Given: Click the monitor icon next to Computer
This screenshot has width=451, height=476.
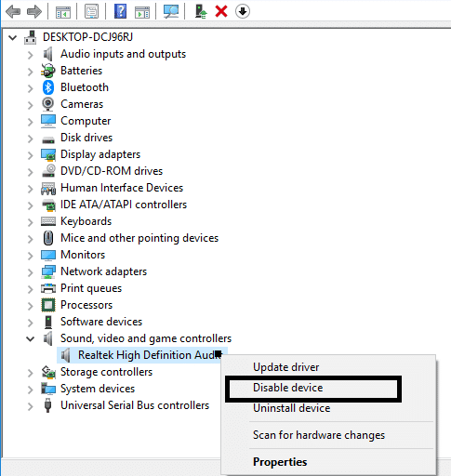Looking at the screenshot, I should click(x=48, y=121).
